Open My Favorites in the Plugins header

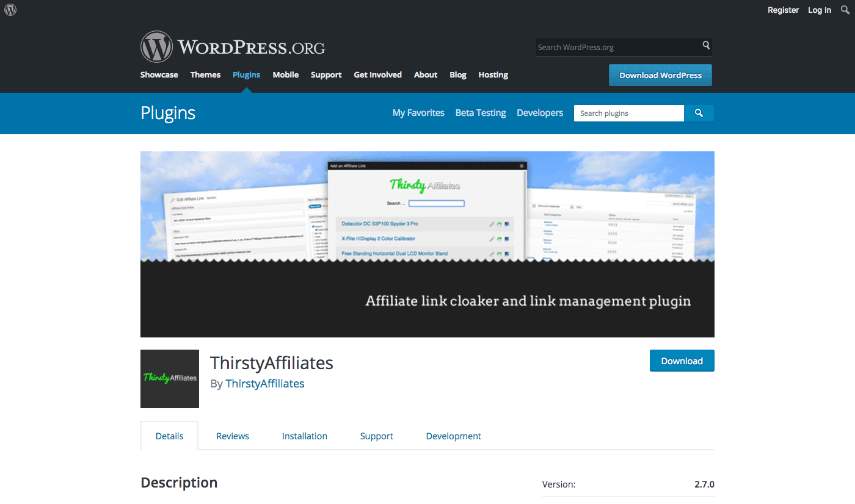tap(418, 113)
